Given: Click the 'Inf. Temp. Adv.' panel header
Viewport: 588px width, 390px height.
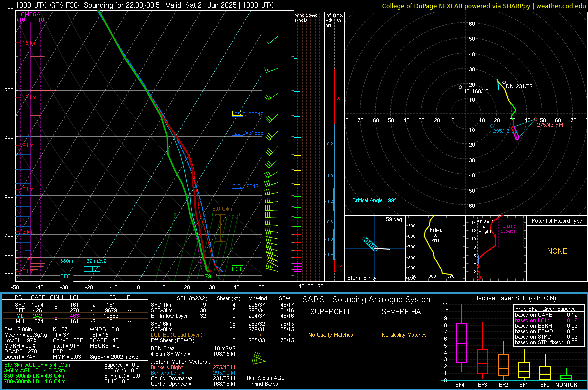Looking at the screenshot, I should [x=334, y=20].
